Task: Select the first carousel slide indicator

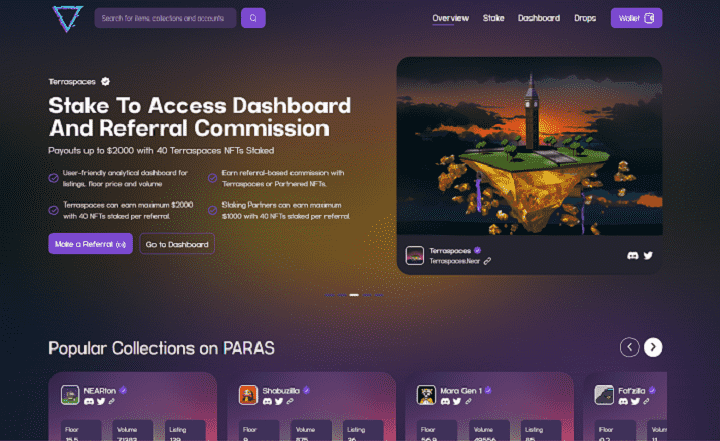Action: [x=329, y=295]
